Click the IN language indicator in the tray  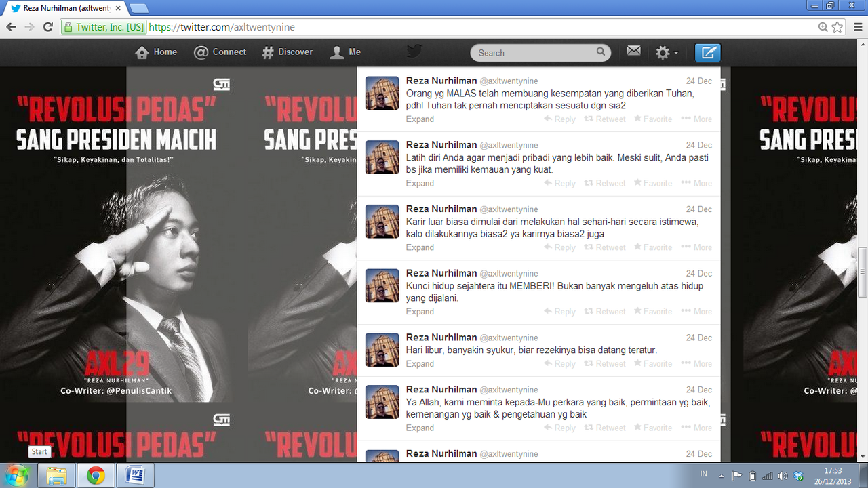pyautogui.click(x=704, y=473)
